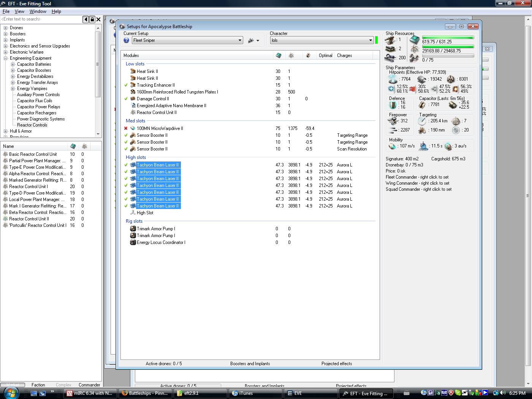Click the capacitor recharge icon beside -35.6
Image resolution: width=532 pixels, height=399 pixels.
coord(452,104)
